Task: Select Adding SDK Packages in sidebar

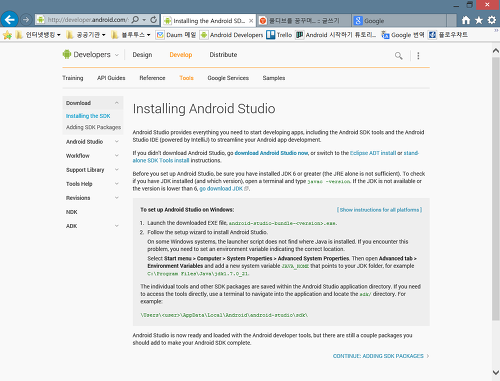Action: pyautogui.click(x=93, y=127)
